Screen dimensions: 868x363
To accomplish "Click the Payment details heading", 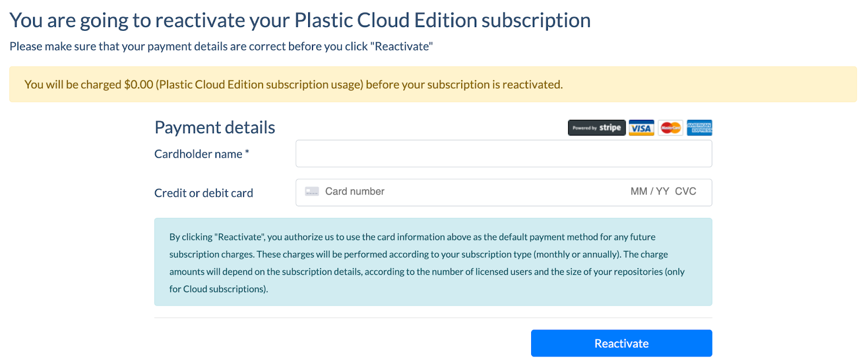I will (x=215, y=127).
